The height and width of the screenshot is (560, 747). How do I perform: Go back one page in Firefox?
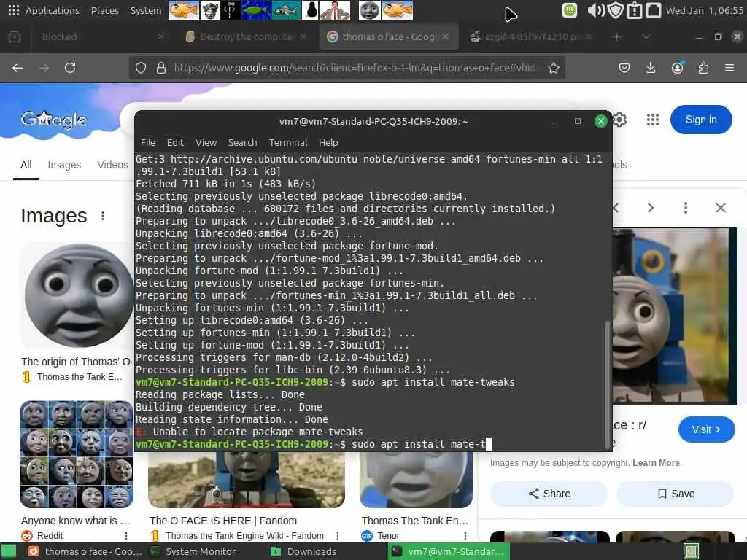[18, 68]
